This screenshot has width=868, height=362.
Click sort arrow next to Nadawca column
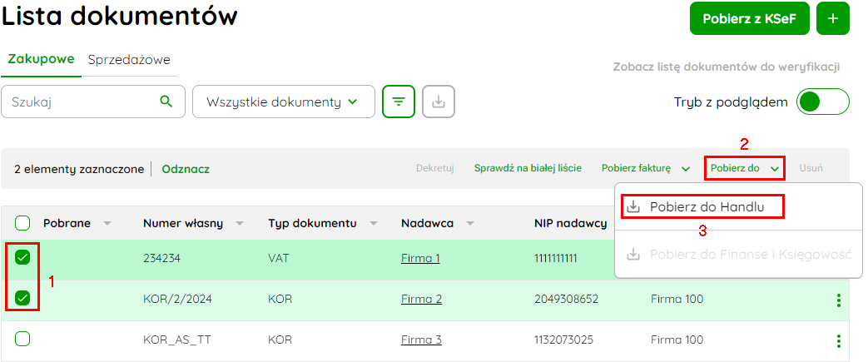pyautogui.click(x=470, y=224)
